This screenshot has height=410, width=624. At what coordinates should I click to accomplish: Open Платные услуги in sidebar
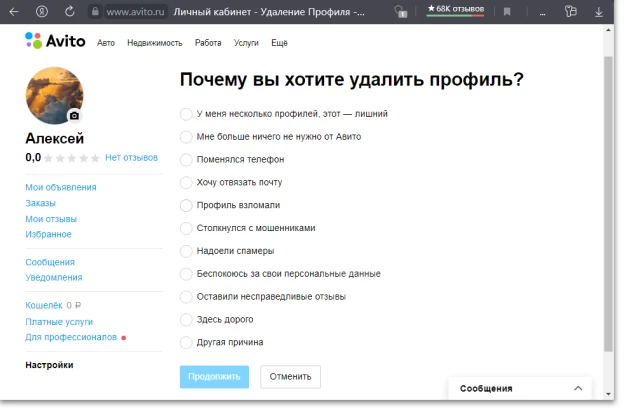[x=59, y=322]
